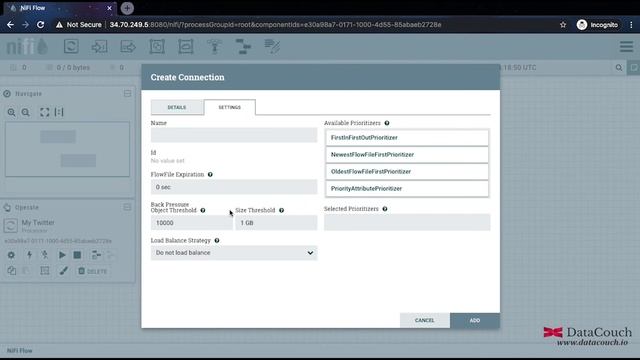The image size is (640, 360).
Task: Click the birdseye view in Navigate
Action: (x=67, y=149)
